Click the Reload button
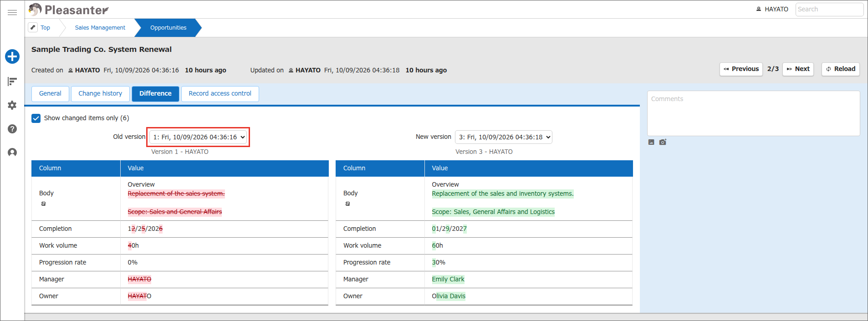The image size is (868, 321). click(x=841, y=69)
